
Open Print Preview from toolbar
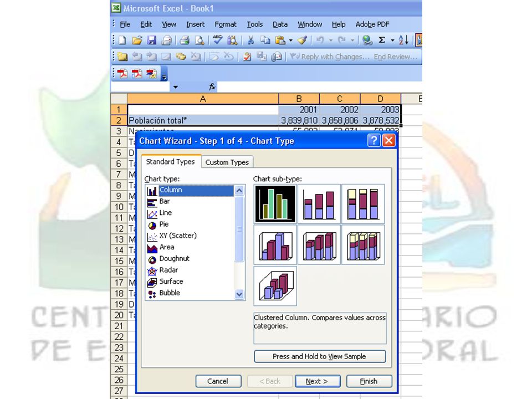pyautogui.click(x=199, y=40)
